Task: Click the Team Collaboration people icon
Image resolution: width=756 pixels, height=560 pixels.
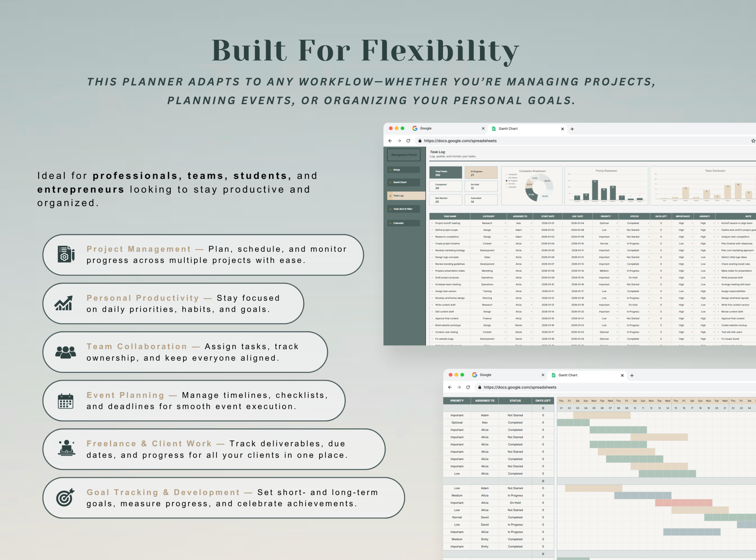Action: [x=66, y=352]
